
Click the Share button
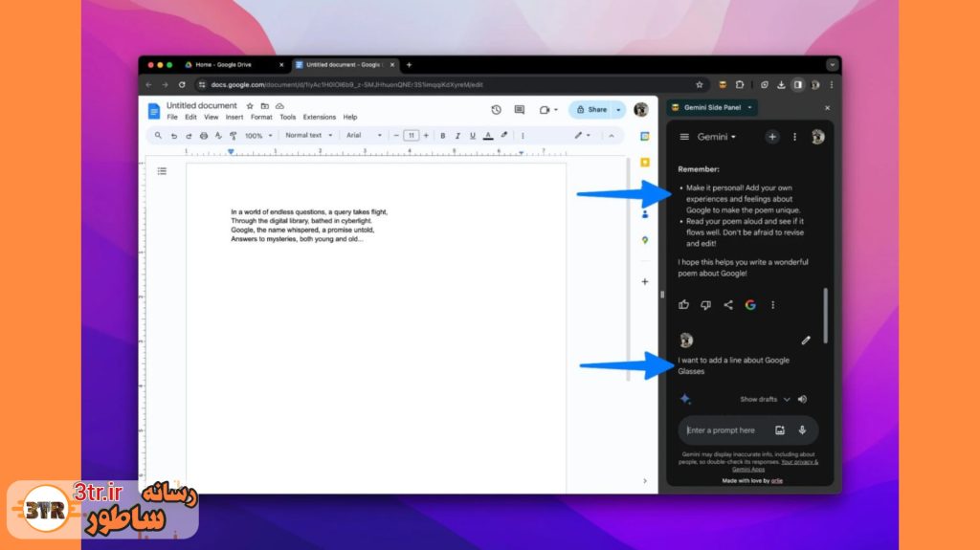[591, 110]
